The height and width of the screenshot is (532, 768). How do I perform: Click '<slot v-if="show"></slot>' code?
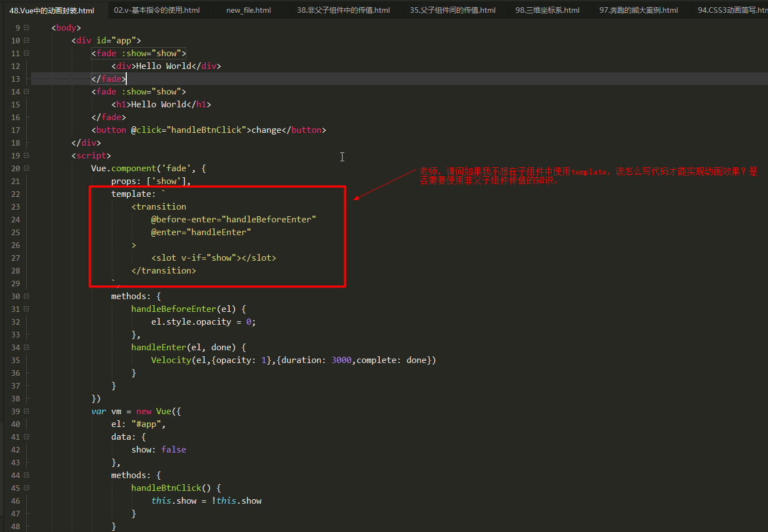[214, 258]
